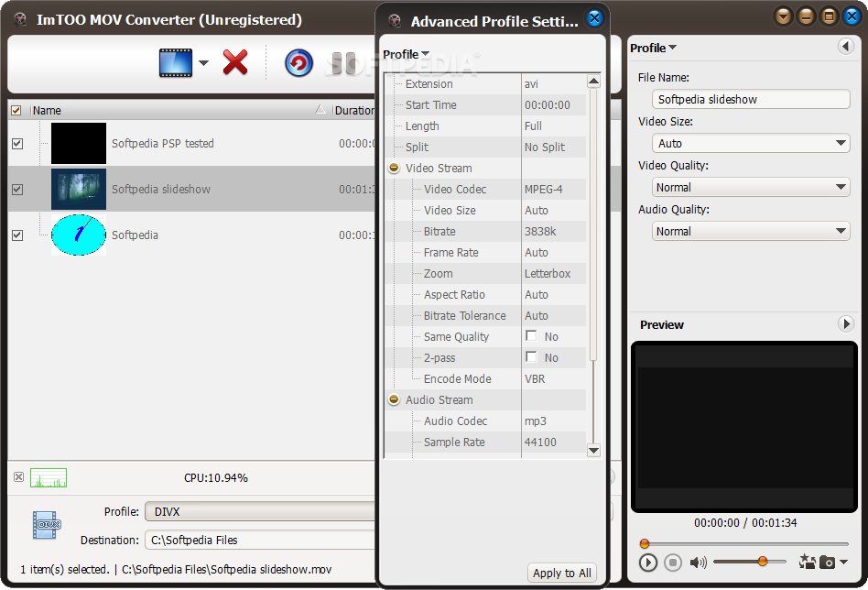The height and width of the screenshot is (590, 868).
Task: Open the Add File dropdown arrow
Action: coord(203,63)
